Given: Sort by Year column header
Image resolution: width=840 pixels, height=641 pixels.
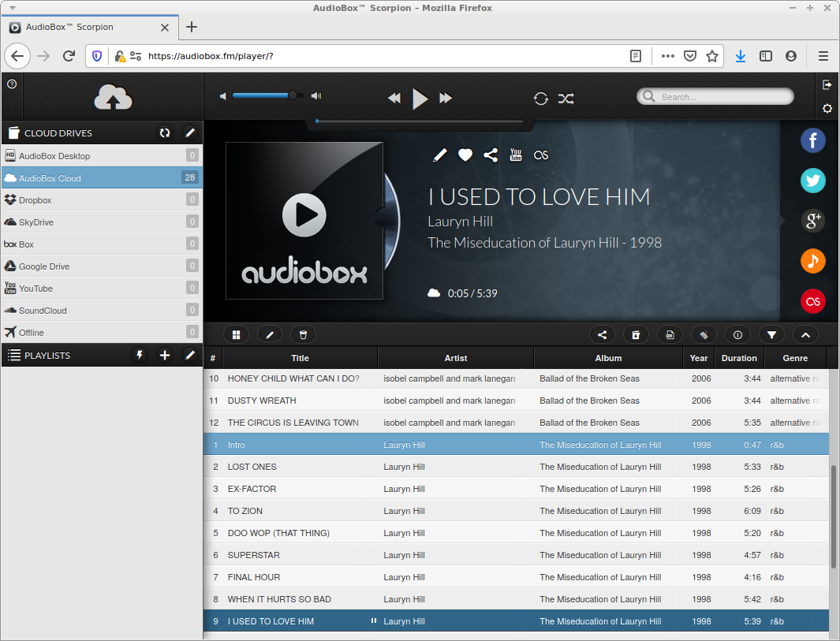Looking at the screenshot, I should [699, 358].
